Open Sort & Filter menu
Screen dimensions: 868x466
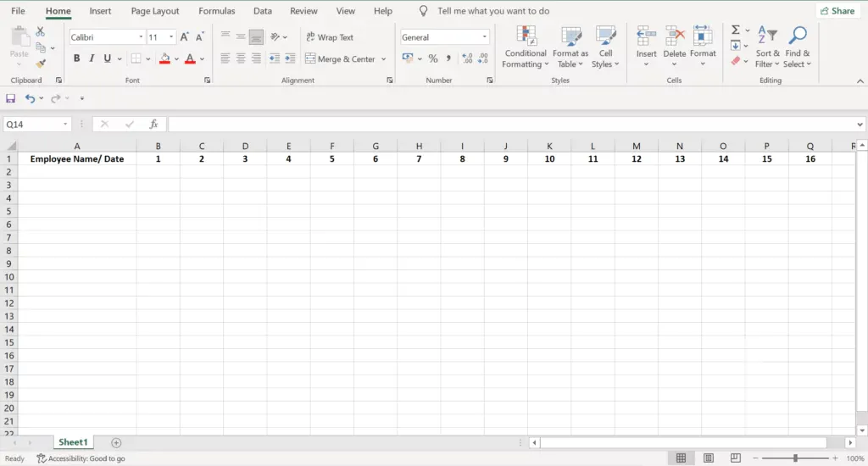pos(767,47)
